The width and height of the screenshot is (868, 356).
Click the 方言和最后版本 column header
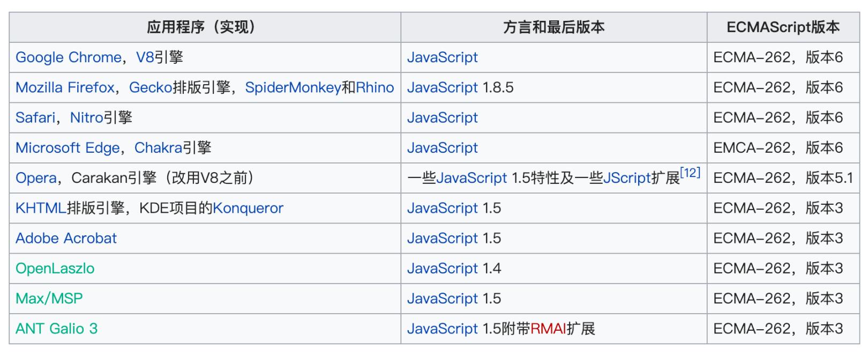554,27
